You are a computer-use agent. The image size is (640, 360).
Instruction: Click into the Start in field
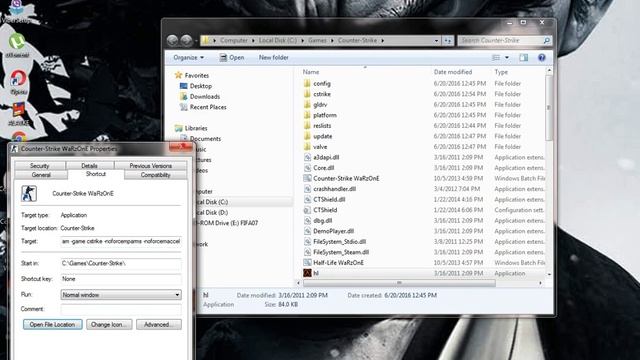(x=121, y=264)
